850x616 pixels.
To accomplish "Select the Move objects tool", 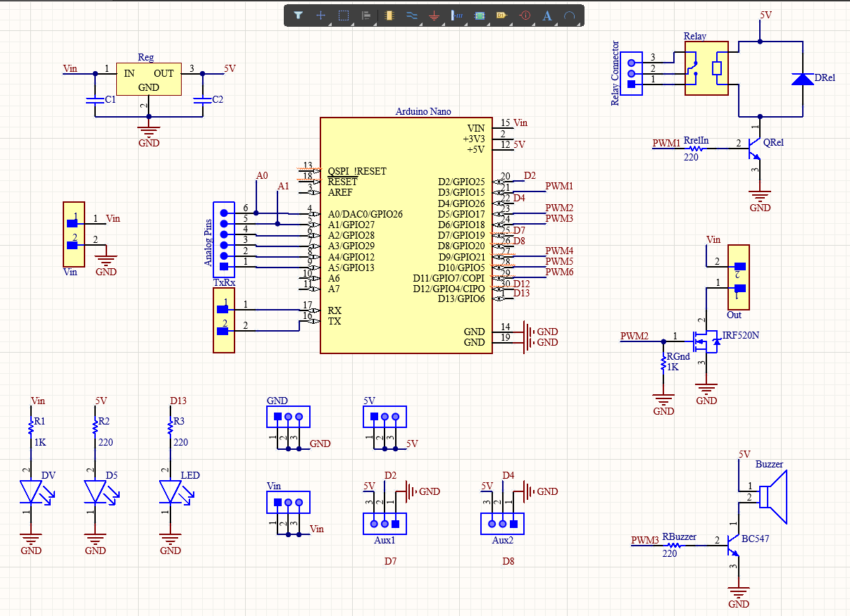I will (320, 15).
